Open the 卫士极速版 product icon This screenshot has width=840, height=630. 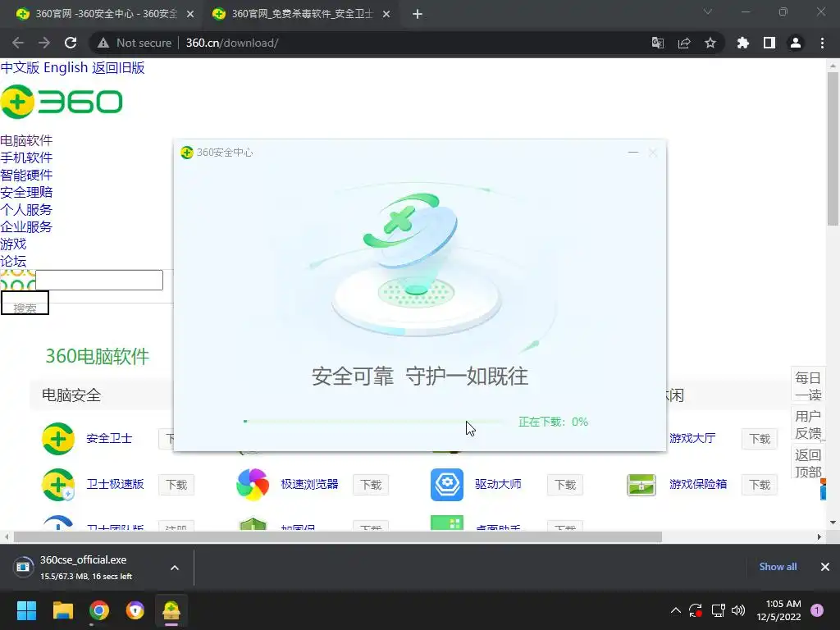[58, 485]
